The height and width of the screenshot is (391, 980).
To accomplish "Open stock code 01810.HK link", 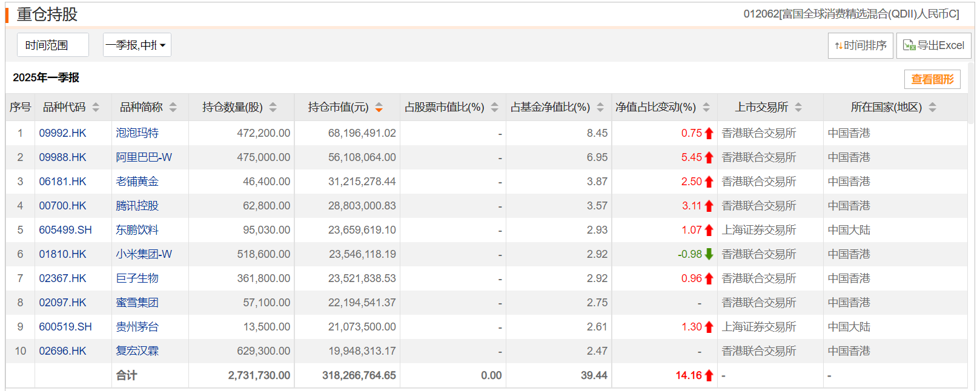I will coord(62,254).
